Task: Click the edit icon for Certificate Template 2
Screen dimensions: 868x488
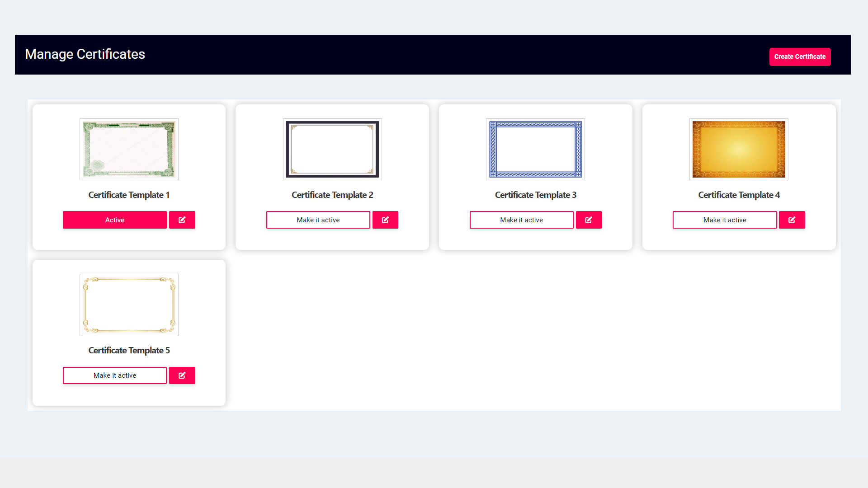Action: 385,220
